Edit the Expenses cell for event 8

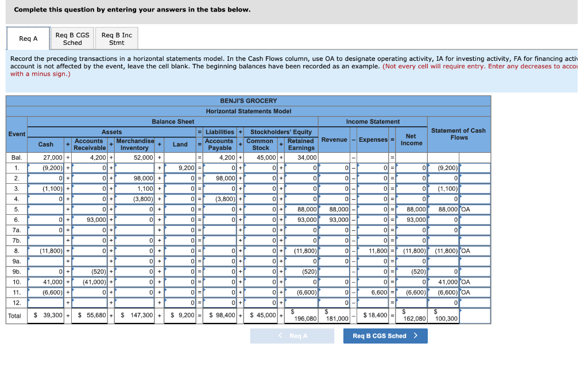click(373, 250)
